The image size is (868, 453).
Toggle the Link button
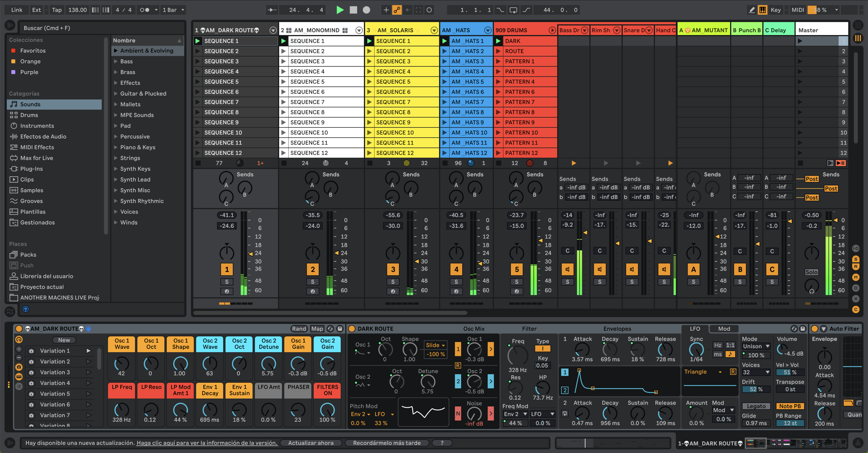pyautogui.click(x=17, y=10)
